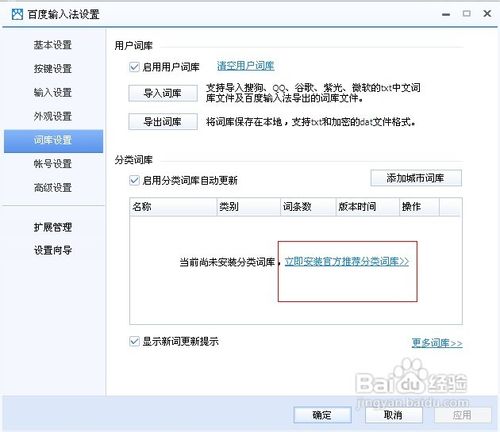Screen dimensions: 500x432
Task: Sort by the 类别 column header
Action: pos(249,207)
